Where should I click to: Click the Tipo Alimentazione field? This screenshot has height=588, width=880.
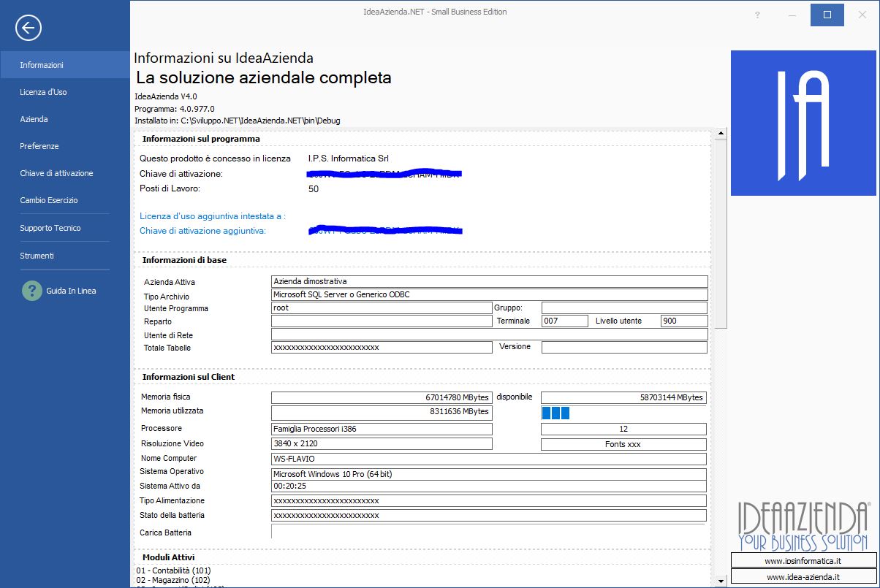(x=489, y=501)
